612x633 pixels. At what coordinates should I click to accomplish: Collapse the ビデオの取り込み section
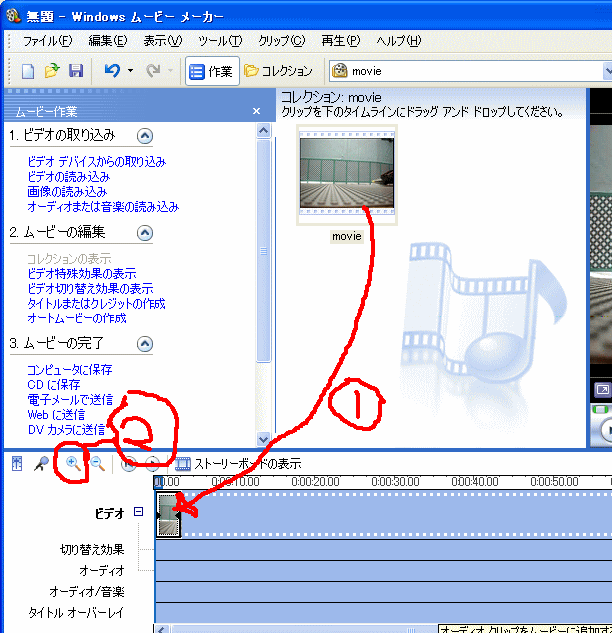[x=145, y=136]
